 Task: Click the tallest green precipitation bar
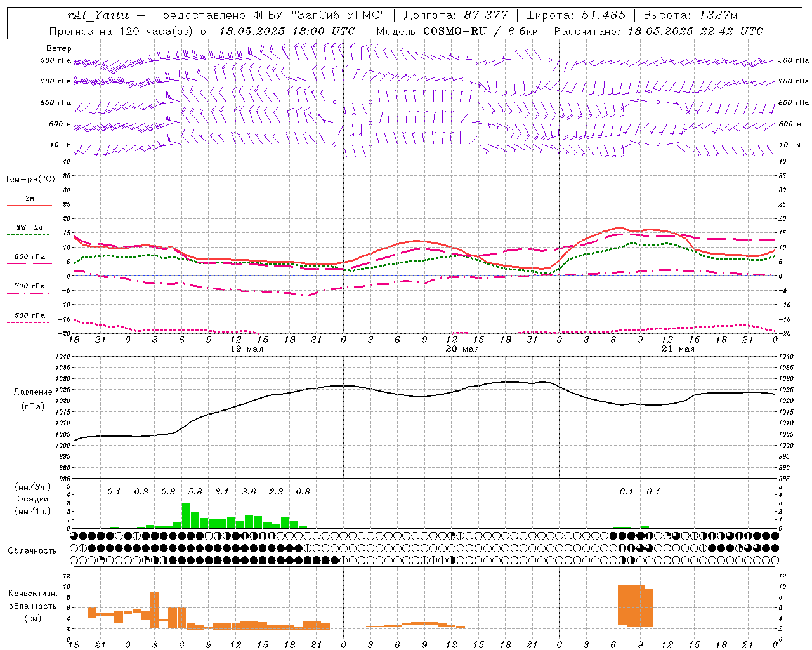click(186, 515)
